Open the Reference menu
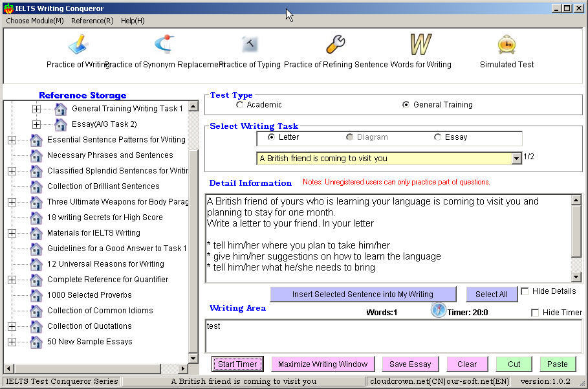The width and height of the screenshot is (588, 389). (x=93, y=21)
